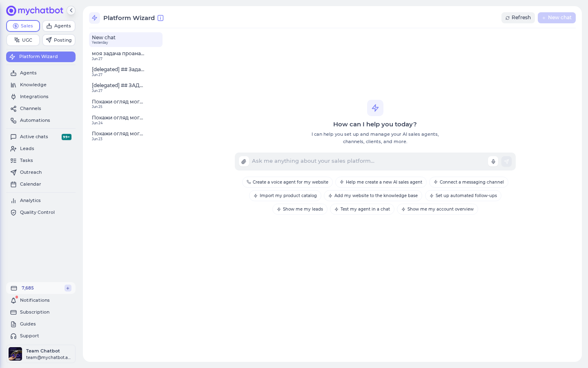588x368 pixels.
Task: Go to the Leads page
Action: (x=41, y=148)
